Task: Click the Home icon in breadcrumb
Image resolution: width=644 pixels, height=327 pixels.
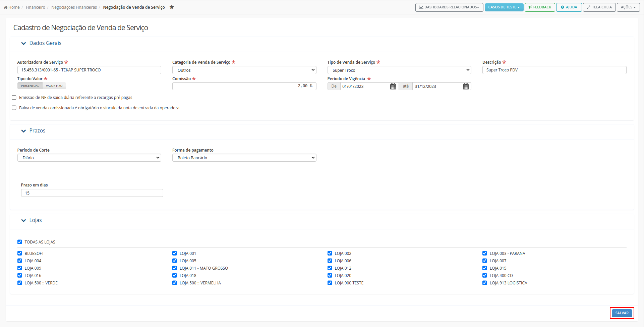Action: point(6,7)
